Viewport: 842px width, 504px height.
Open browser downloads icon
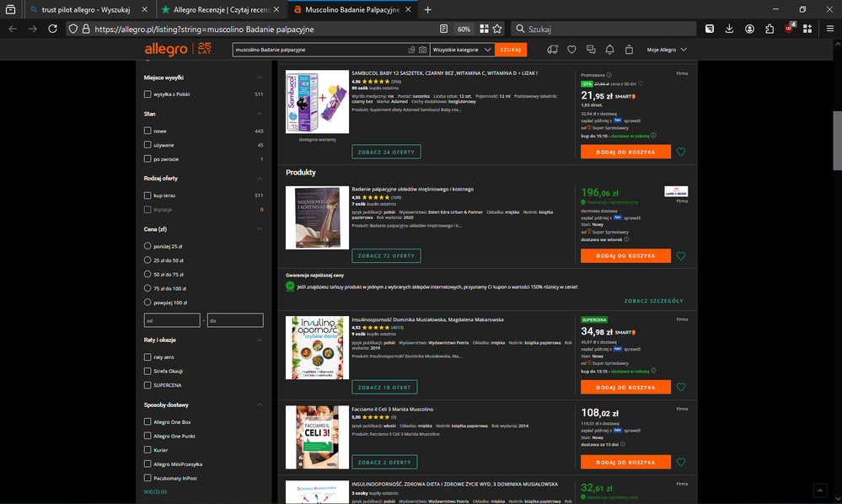coord(729,29)
